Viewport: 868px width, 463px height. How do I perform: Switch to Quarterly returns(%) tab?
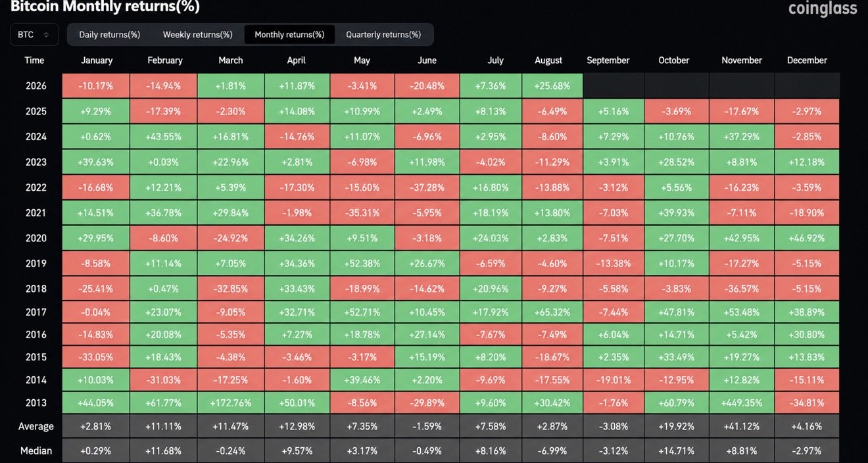point(383,34)
